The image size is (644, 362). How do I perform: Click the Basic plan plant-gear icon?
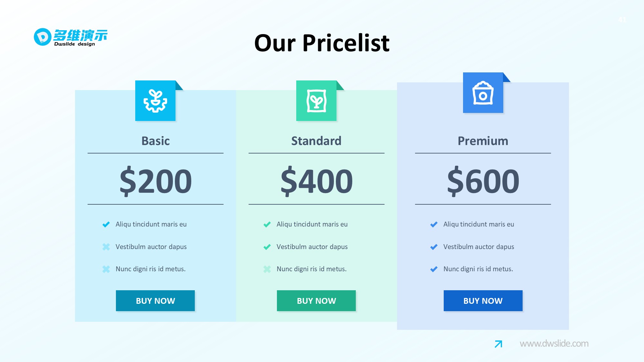[155, 101]
